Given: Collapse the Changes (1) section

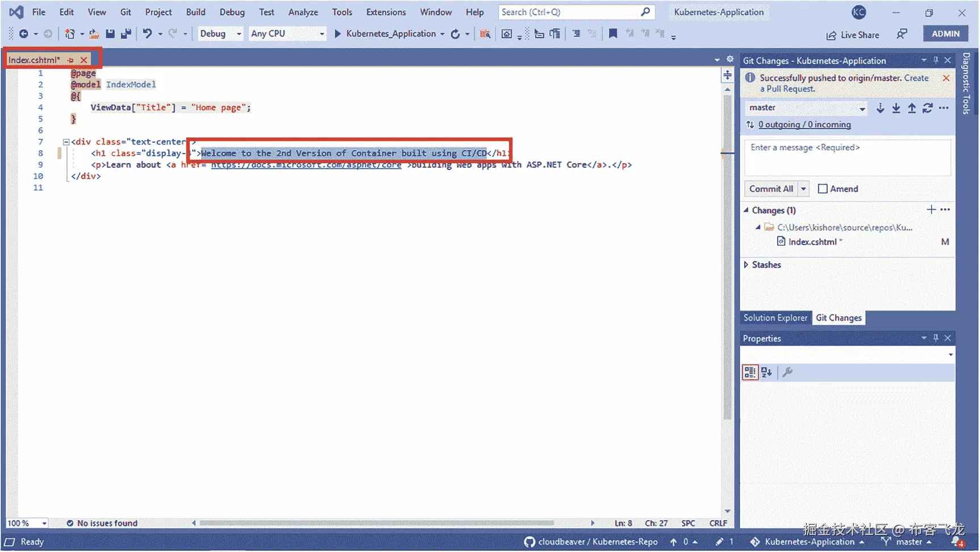Looking at the screenshot, I should pos(747,210).
